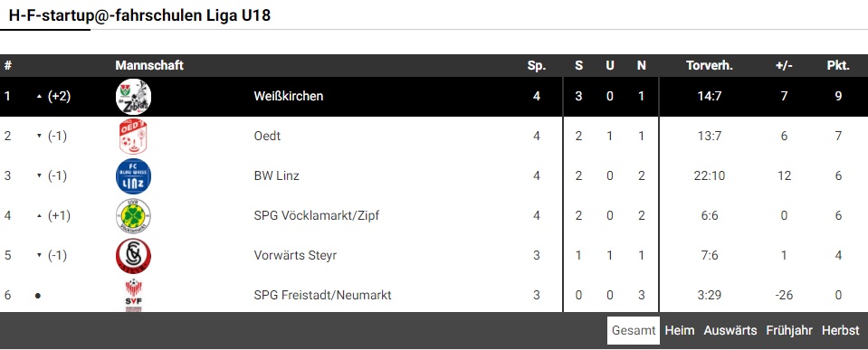This screenshot has width=868, height=350.
Task: Click the SPG Vöcklamarkt/Zipf team link
Action: (317, 215)
